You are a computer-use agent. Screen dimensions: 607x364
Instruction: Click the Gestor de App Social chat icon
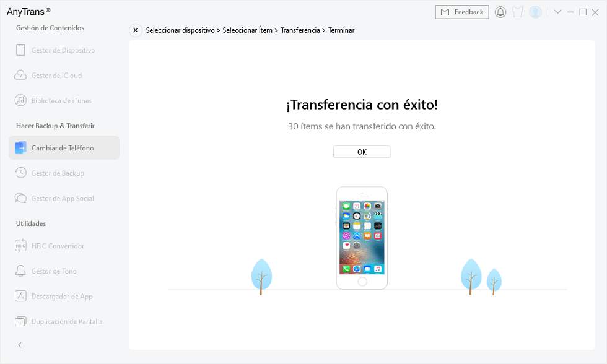20,198
